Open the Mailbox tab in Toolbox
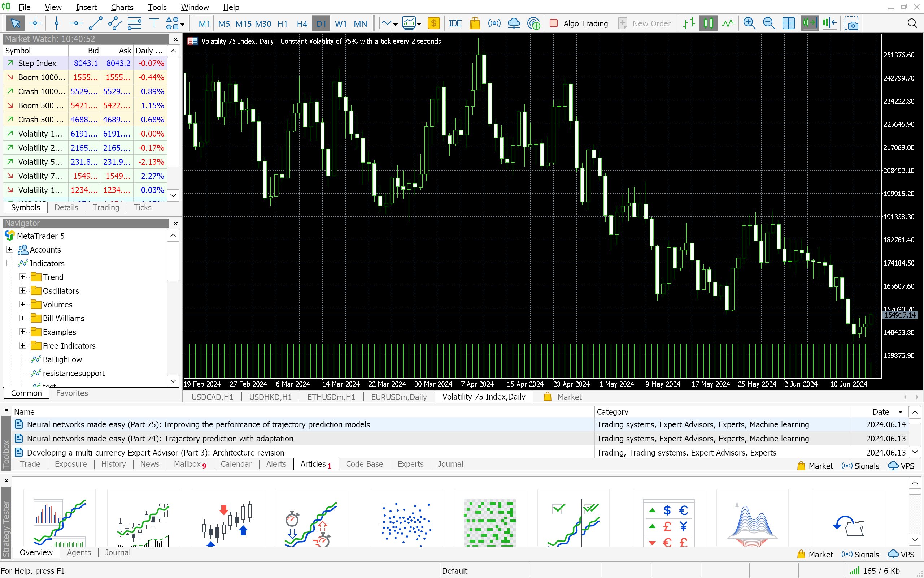 point(190,464)
